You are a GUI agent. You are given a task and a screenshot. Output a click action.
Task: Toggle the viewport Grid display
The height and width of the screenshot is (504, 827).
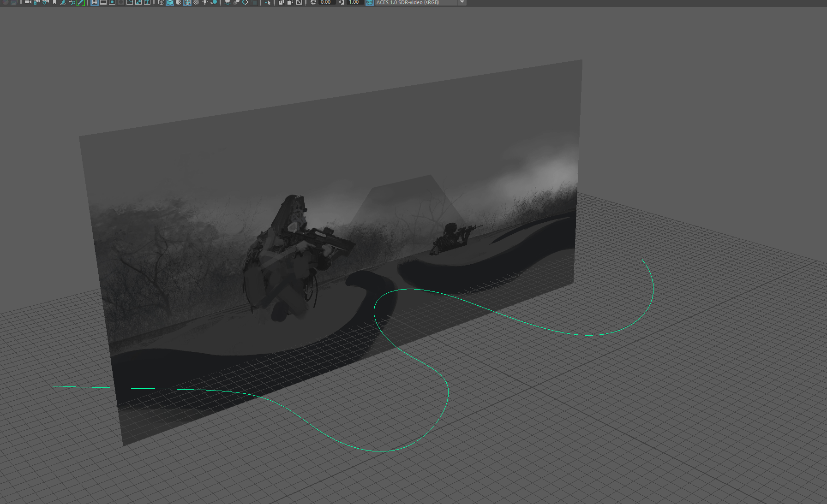(95, 2)
